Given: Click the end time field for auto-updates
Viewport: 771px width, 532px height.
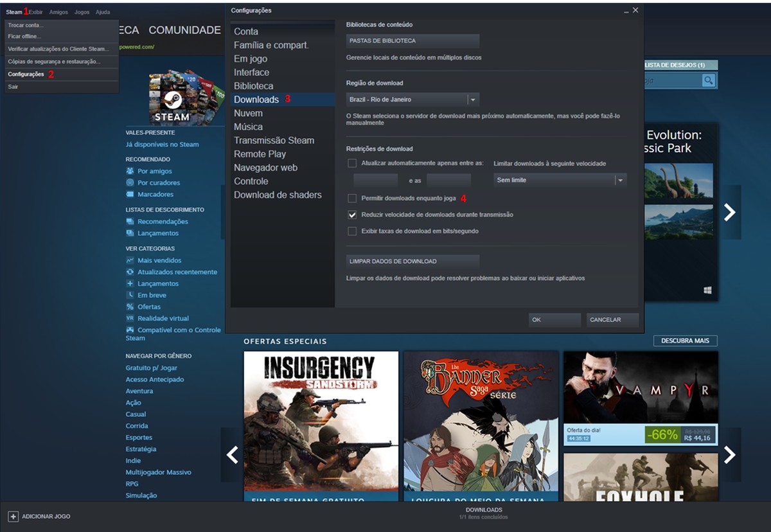Looking at the screenshot, I should point(449,181).
